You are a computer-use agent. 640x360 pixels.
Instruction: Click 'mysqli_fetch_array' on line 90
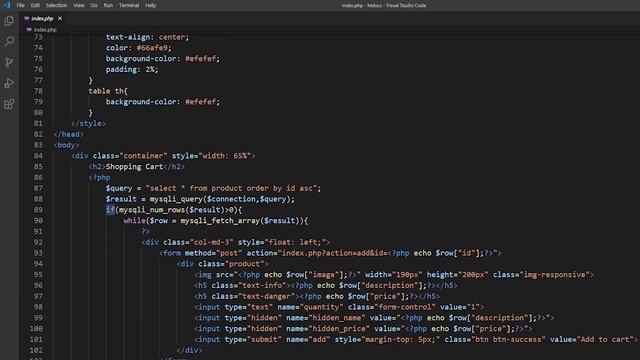coord(220,221)
